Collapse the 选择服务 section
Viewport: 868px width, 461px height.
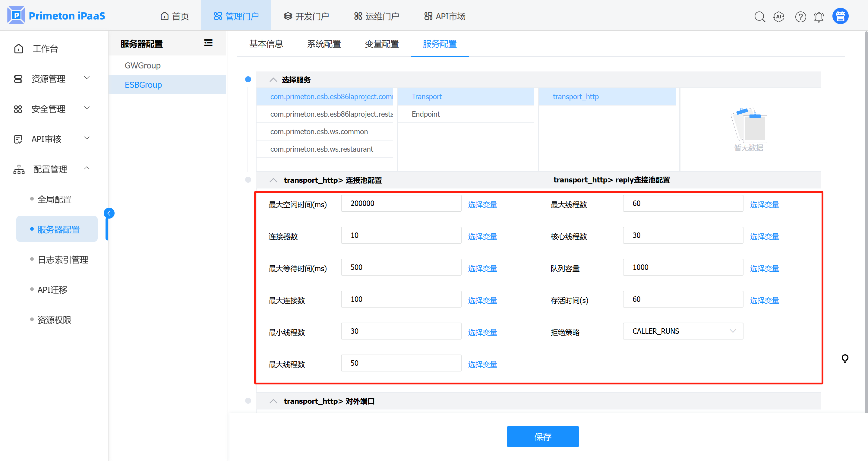click(x=273, y=80)
